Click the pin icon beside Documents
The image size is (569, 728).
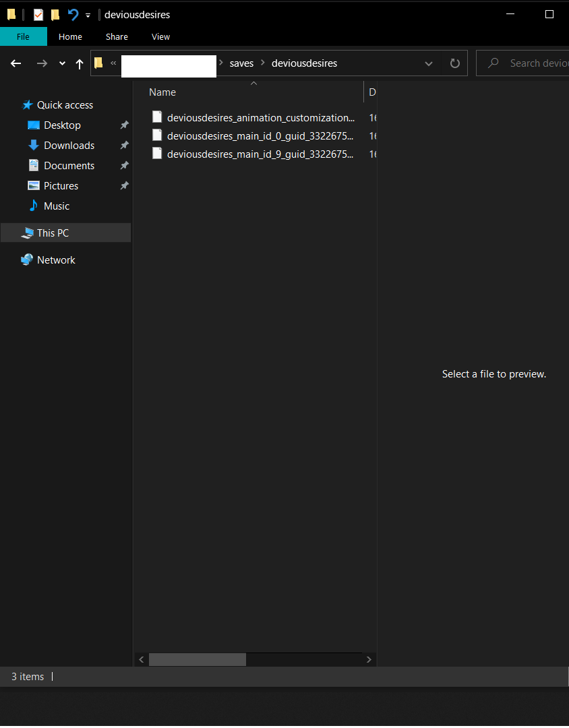[x=124, y=165]
